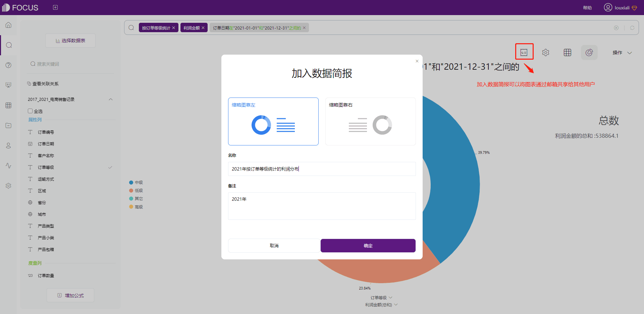Close the 加入数据简报 dialog
644x314 pixels.
[x=417, y=61]
